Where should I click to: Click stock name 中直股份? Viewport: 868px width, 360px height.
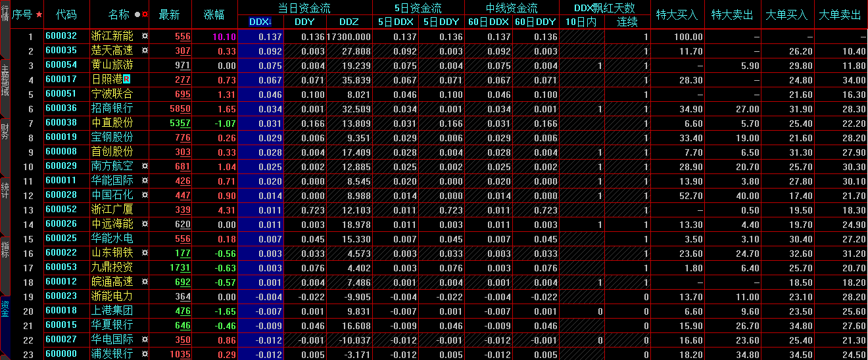click(112, 123)
